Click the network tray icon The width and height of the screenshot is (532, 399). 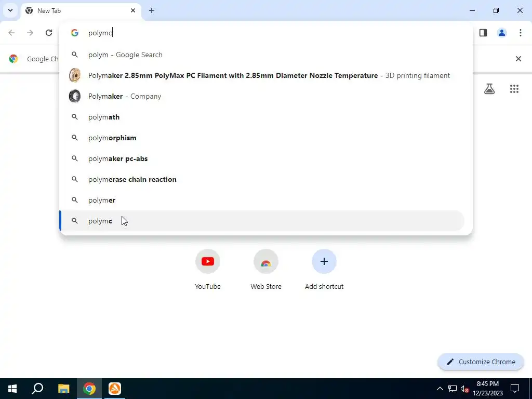453,389
